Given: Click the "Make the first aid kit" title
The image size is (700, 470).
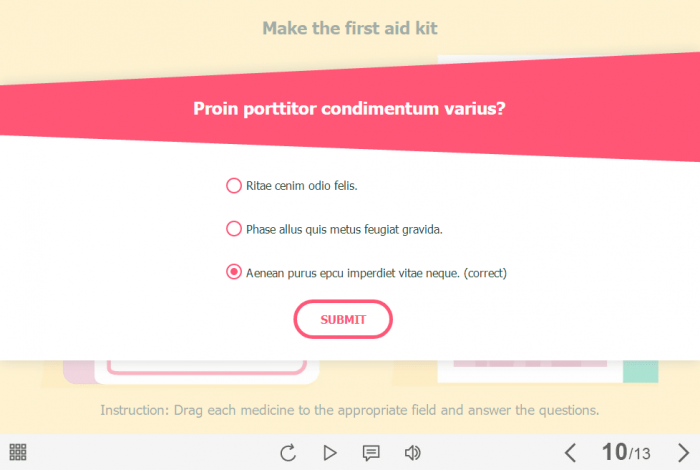Looking at the screenshot, I should click(x=349, y=28).
